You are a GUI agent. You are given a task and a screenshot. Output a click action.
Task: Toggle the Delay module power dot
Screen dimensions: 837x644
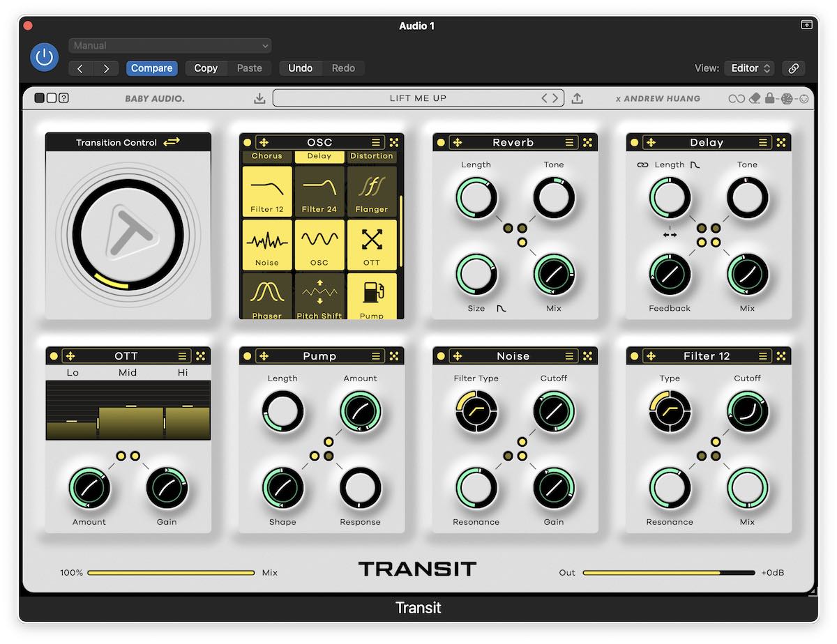(x=635, y=142)
